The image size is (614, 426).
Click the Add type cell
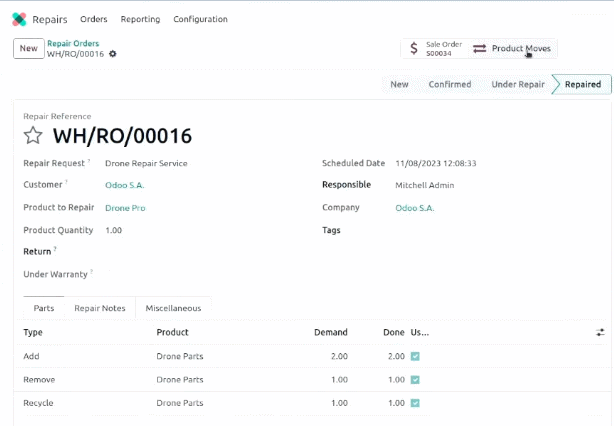coord(31,356)
